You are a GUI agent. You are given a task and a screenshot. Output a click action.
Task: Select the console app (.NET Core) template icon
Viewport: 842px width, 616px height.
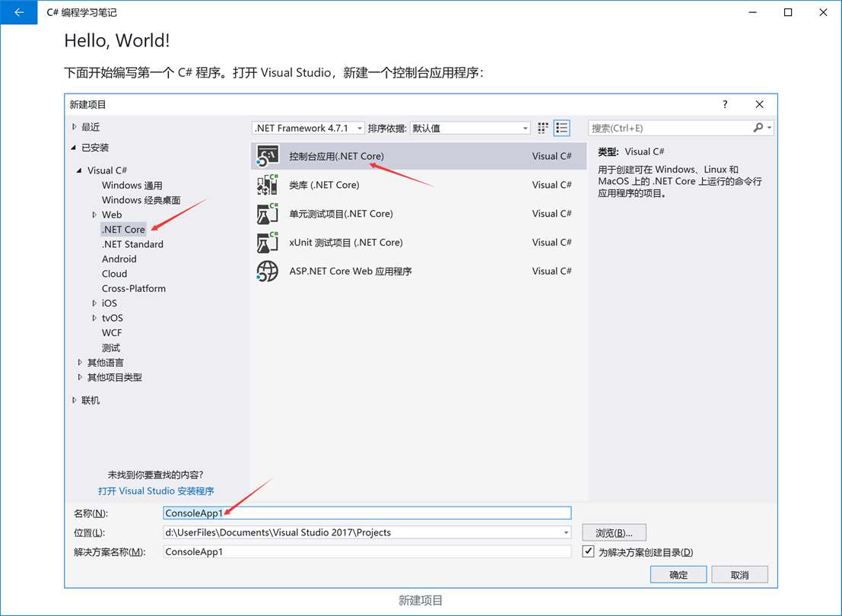coord(268,156)
